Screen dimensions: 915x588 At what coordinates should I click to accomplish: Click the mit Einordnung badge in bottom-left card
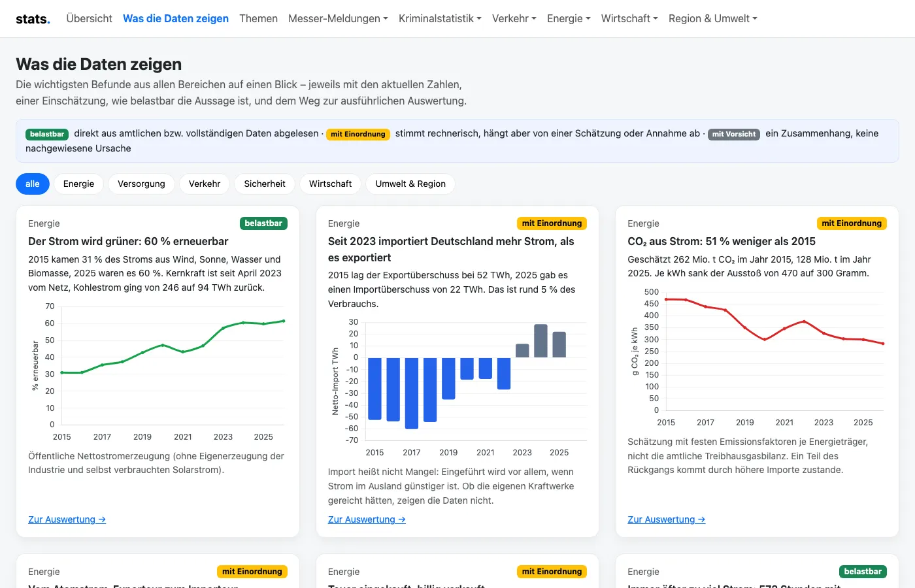tap(252, 572)
